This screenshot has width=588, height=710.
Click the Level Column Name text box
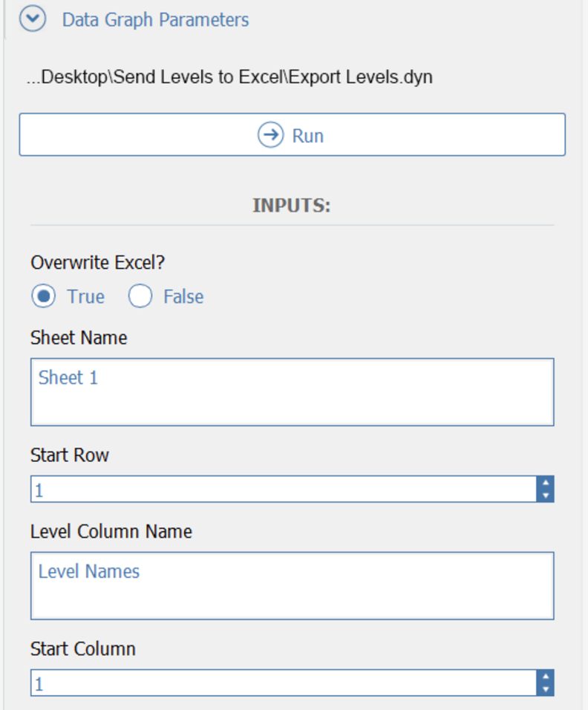[292, 585]
